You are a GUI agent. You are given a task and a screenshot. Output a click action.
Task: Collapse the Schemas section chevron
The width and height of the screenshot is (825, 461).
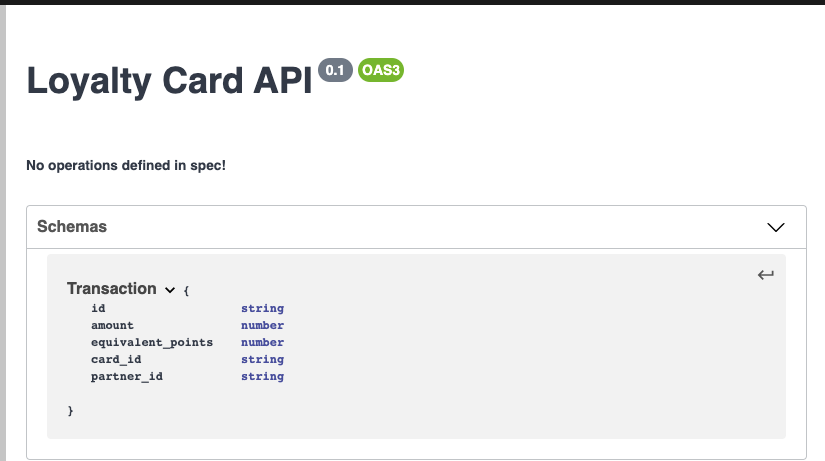click(775, 227)
